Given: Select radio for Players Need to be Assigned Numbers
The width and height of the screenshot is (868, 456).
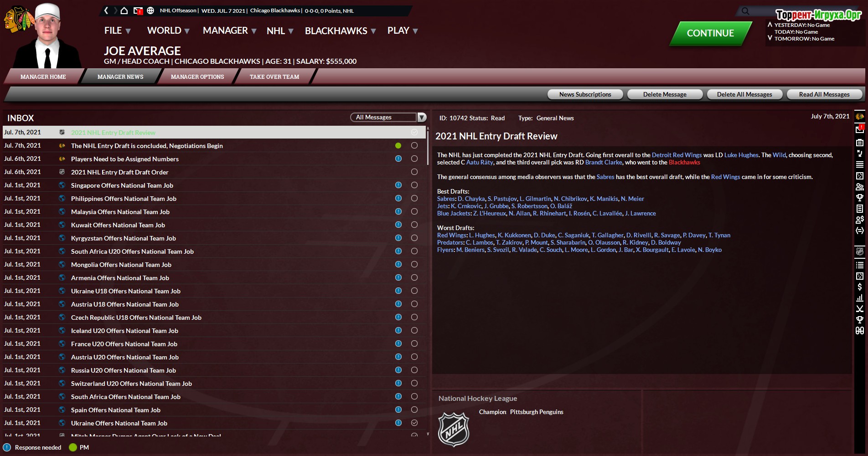Looking at the screenshot, I should click(x=414, y=159).
